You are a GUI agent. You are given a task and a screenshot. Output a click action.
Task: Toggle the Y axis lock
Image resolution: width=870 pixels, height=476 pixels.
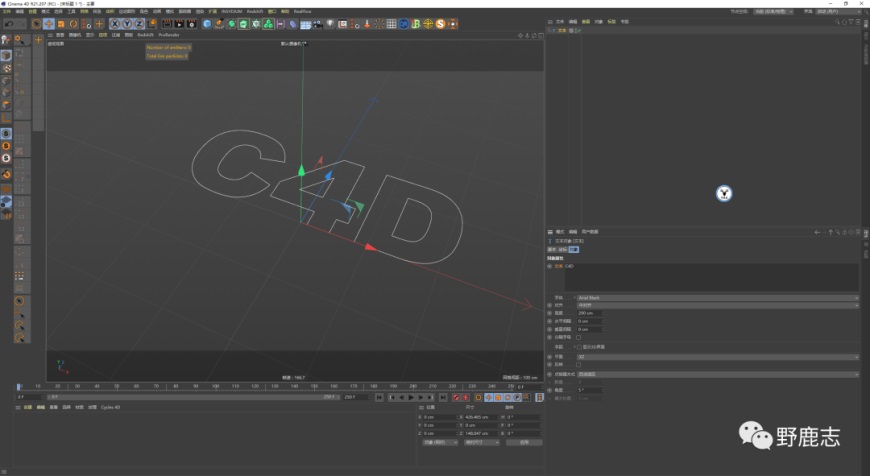coord(127,24)
